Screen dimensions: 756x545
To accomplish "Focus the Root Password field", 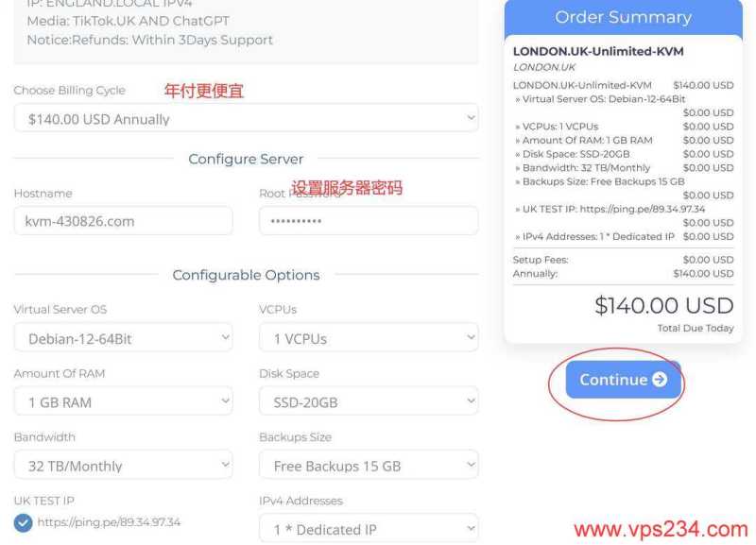I will pyautogui.click(x=369, y=221).
